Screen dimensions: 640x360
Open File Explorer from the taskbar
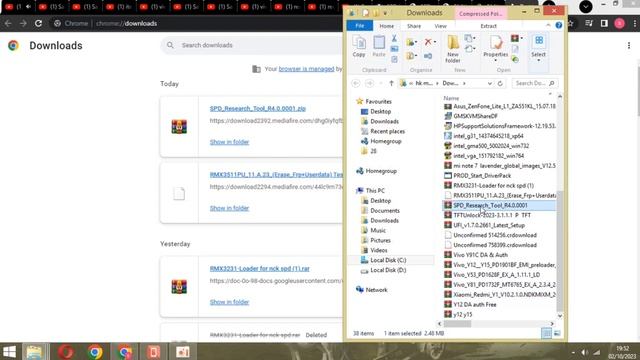[34, 351]
